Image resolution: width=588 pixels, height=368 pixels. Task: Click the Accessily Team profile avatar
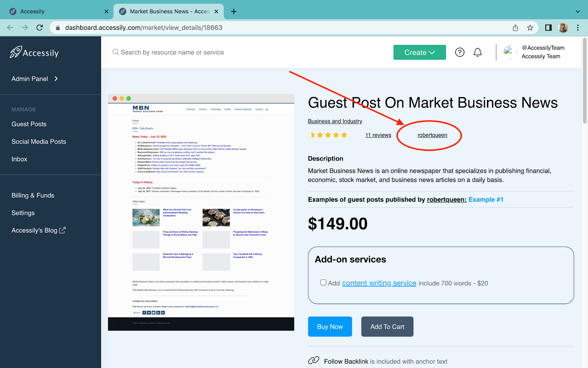[509, 52]
